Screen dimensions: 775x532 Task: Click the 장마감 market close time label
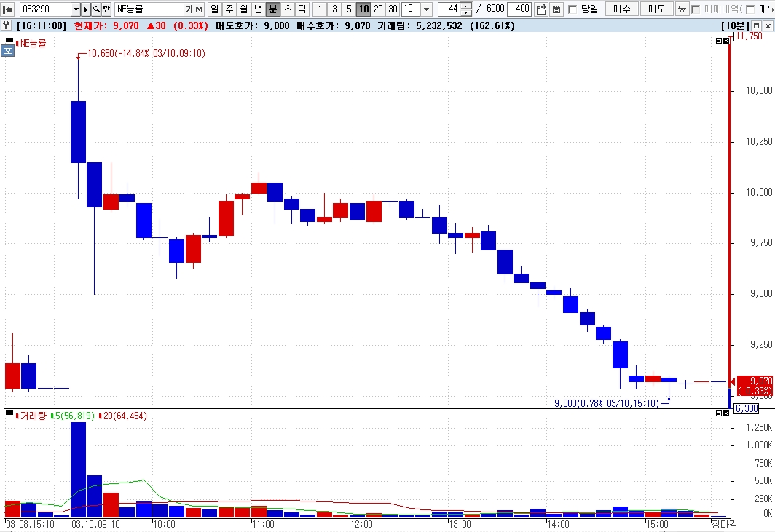[x=724, y=524]
